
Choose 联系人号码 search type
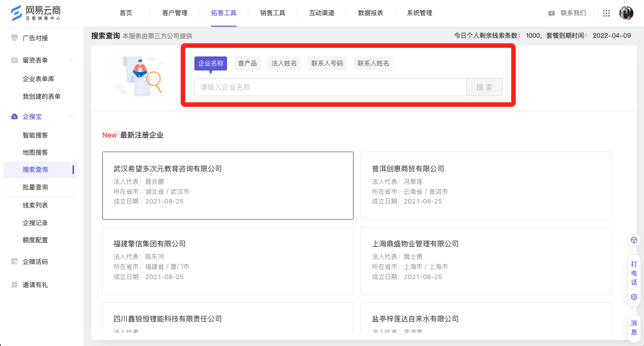coord(327,63)
